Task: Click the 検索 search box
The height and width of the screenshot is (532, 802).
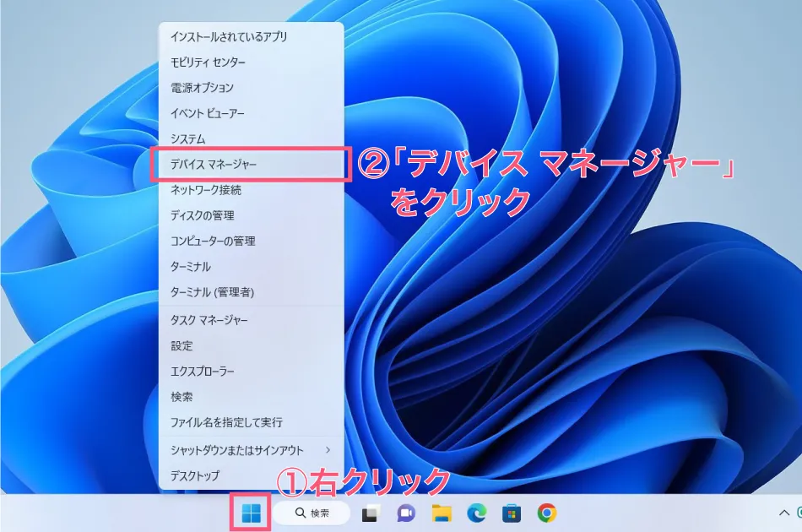Action: pyautogui.click(x=321, y=513)
